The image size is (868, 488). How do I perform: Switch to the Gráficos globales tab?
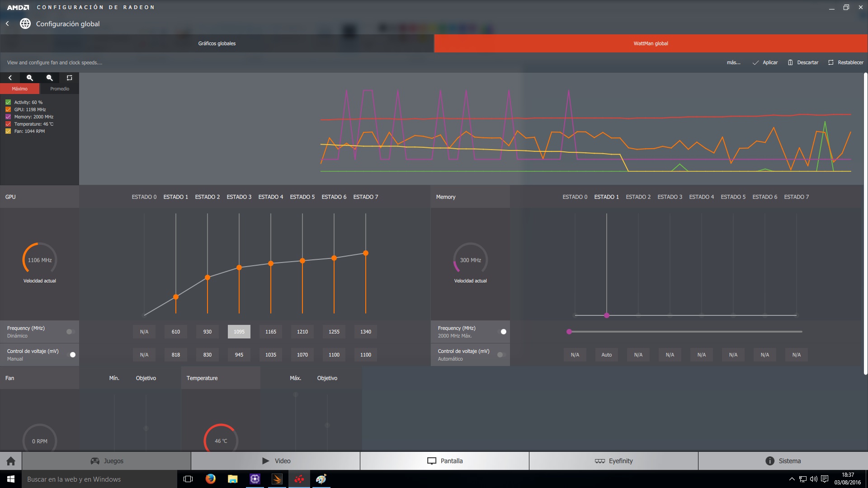(x=217, y=43)
